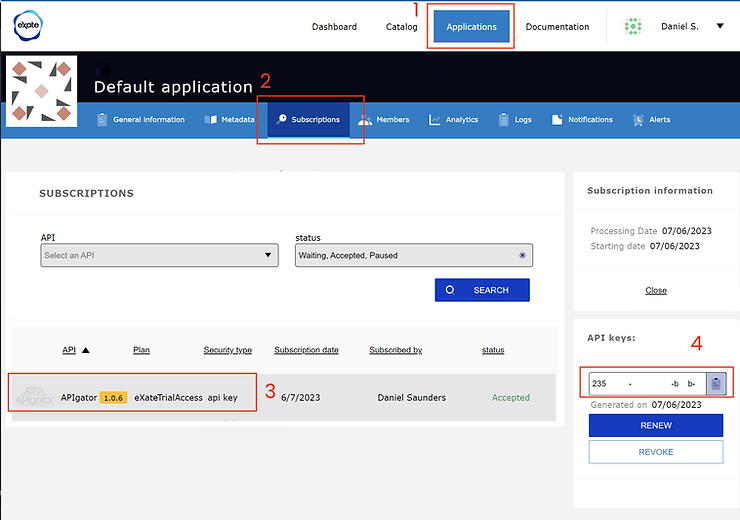The height and width of the screenshot is (520, 740).
Task: Copy API key with clipboard icon
Action: 716,383
